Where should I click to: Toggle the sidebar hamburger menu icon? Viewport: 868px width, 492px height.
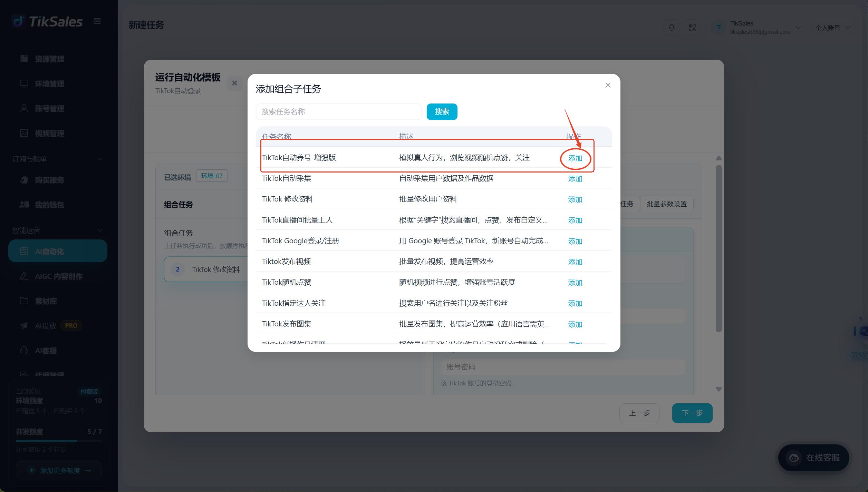point(97,21)
